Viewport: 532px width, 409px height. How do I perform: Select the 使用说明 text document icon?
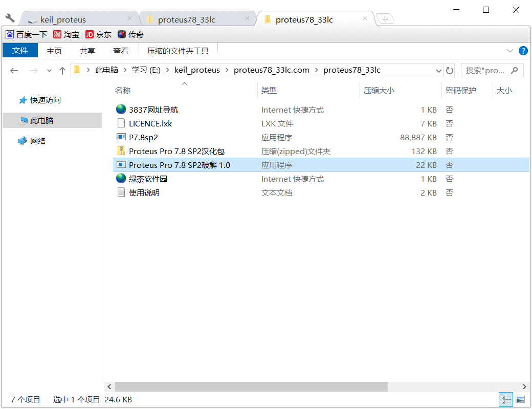(121, 192)
